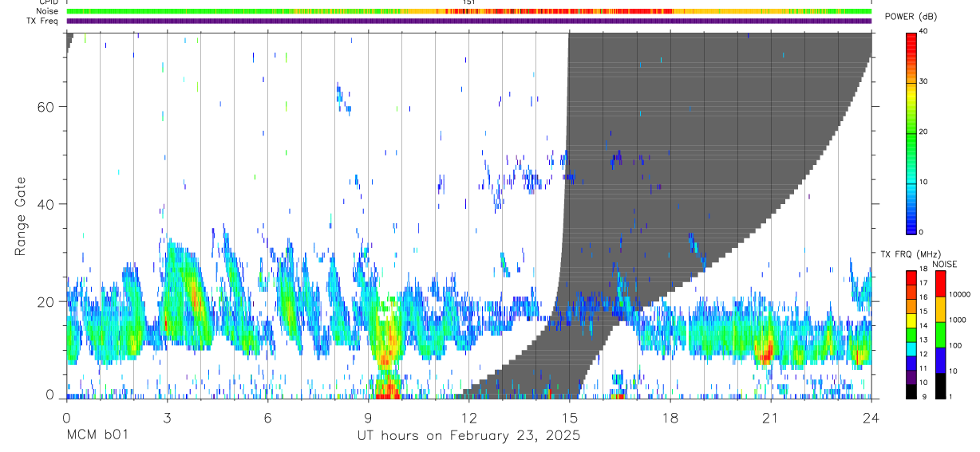This screenshot has height=452, width=980.
Task: Click the purple TX Freq strip along the top
Action: 469,21
